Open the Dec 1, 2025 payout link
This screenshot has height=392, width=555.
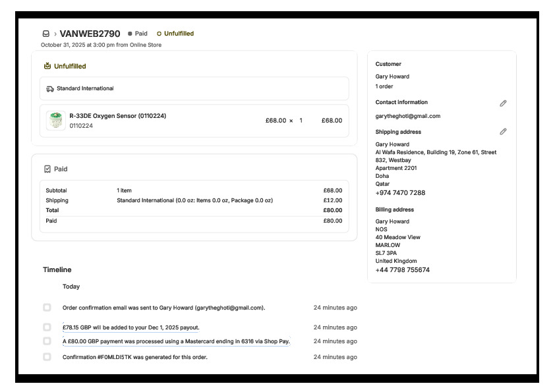[x=131, y=327]
